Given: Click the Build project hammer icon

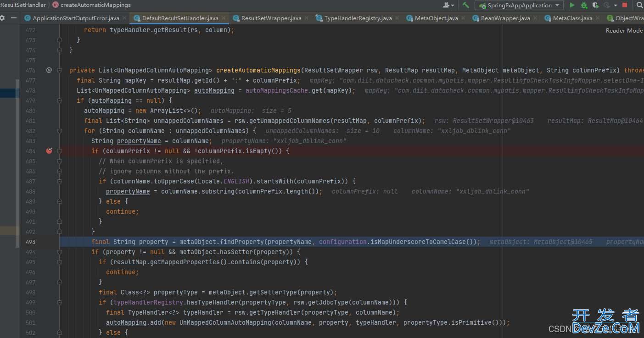Looking at the screenshot, I should [x=466, y=5].
